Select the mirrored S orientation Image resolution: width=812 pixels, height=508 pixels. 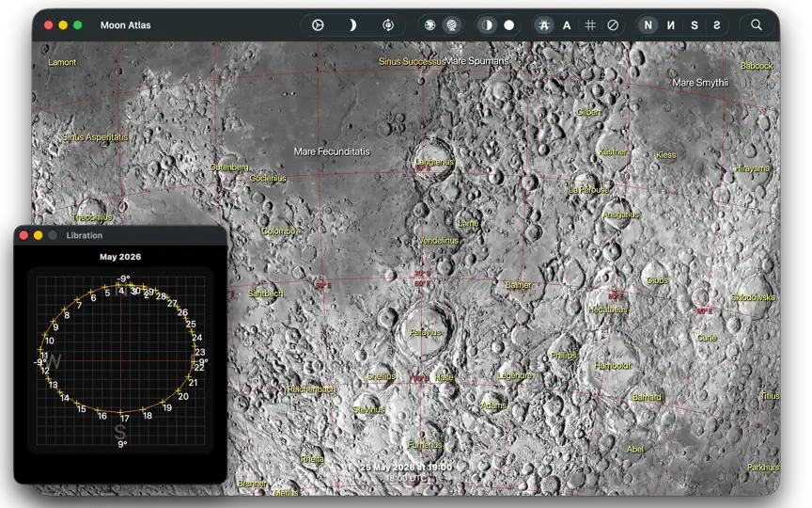pyautogui.click(x=717, y=24)
